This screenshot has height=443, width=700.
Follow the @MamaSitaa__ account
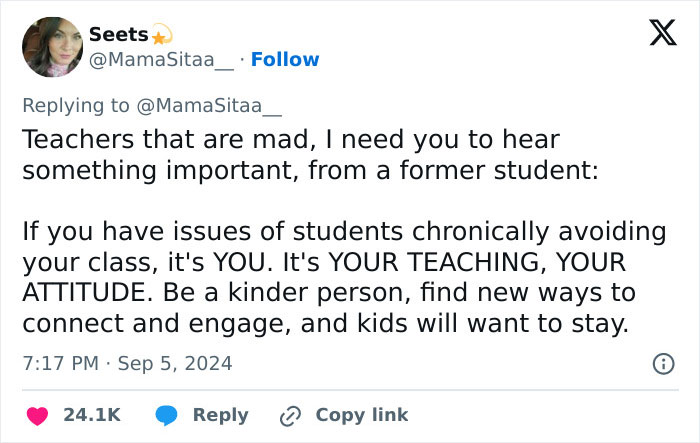pyautogui.click(x=285, y=60)
